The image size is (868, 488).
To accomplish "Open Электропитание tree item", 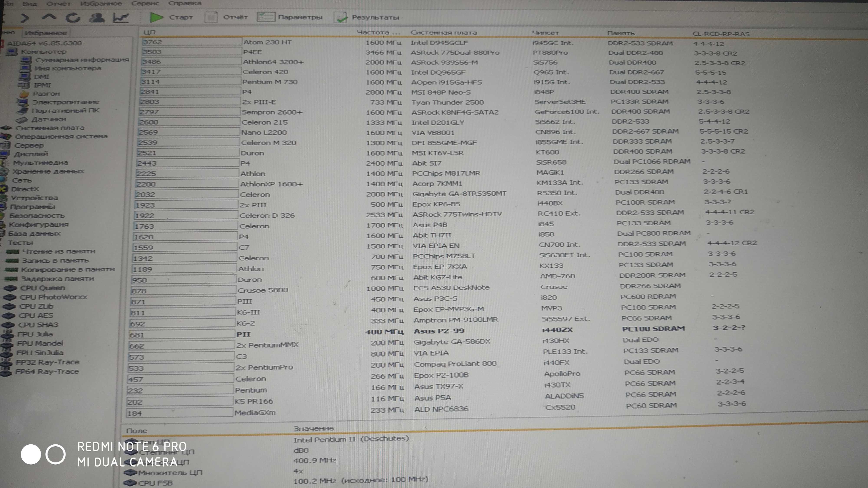I will [x=66, y=102].
